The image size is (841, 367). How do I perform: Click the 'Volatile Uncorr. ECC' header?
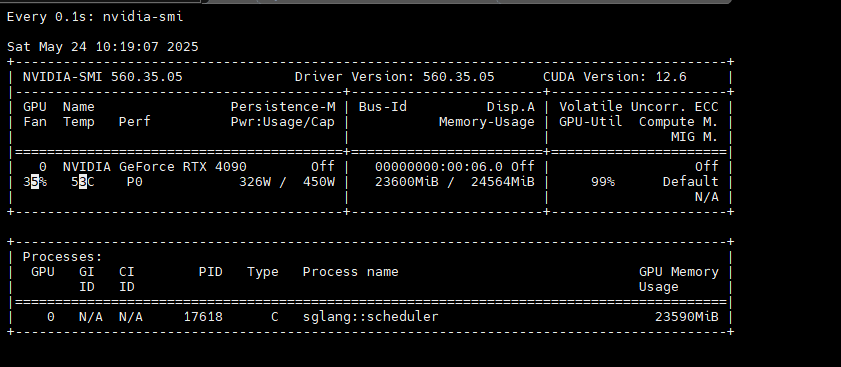tap(638, 107)
